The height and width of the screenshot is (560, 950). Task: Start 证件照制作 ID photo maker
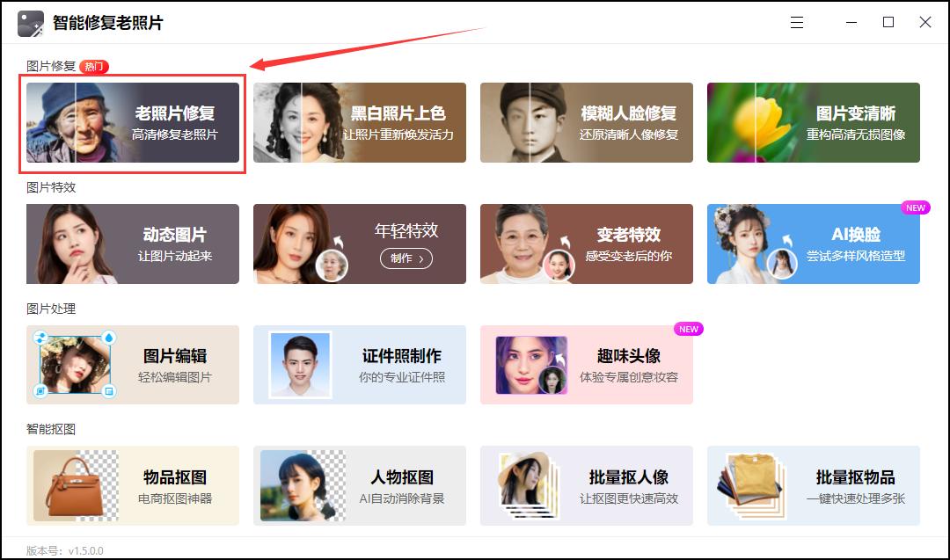point(359,365)
